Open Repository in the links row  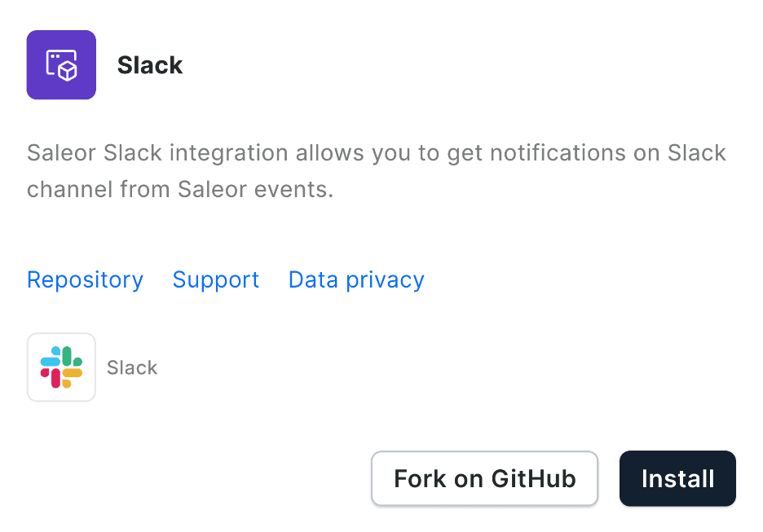(x=85, y=279)
